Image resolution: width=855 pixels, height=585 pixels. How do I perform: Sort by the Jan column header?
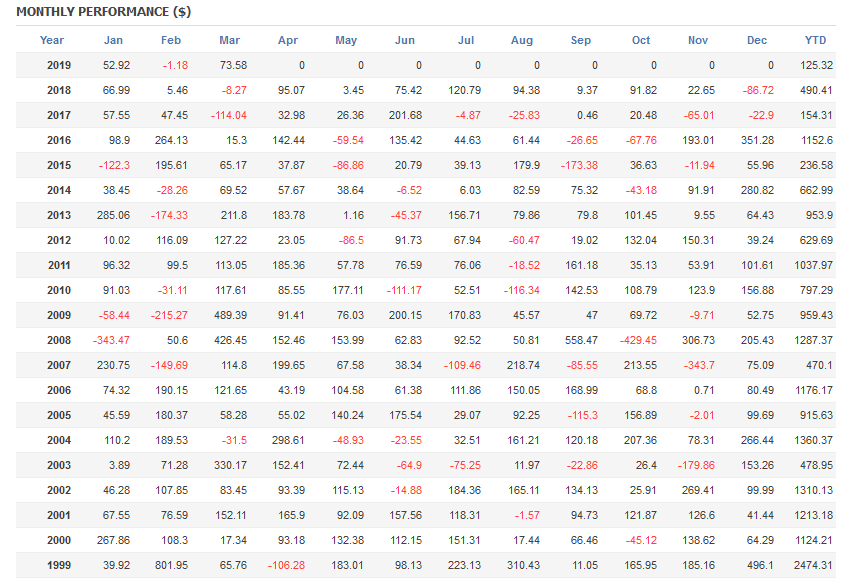coord(114,40)
